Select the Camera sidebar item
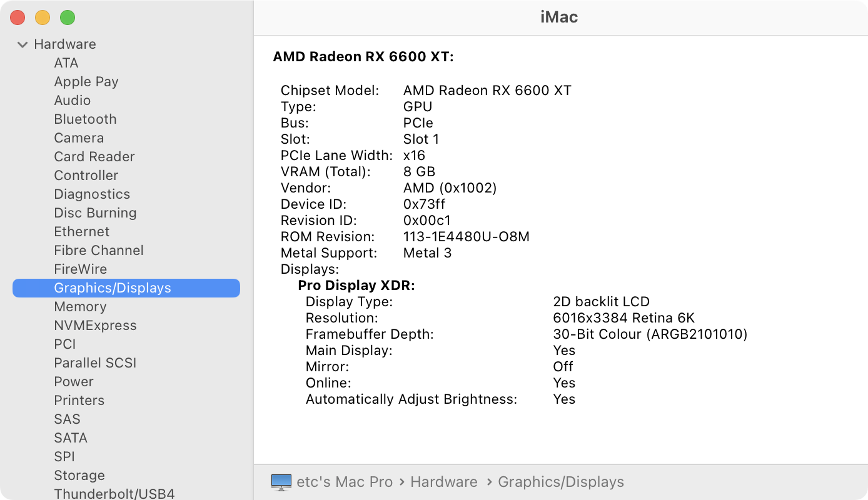Screen dimensions: 868x500 coord(79,138)
